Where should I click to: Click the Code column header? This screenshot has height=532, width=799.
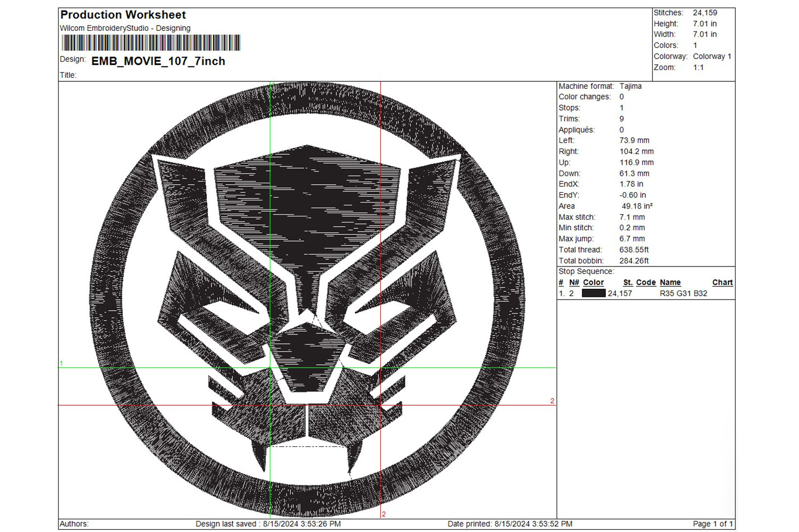646,282
